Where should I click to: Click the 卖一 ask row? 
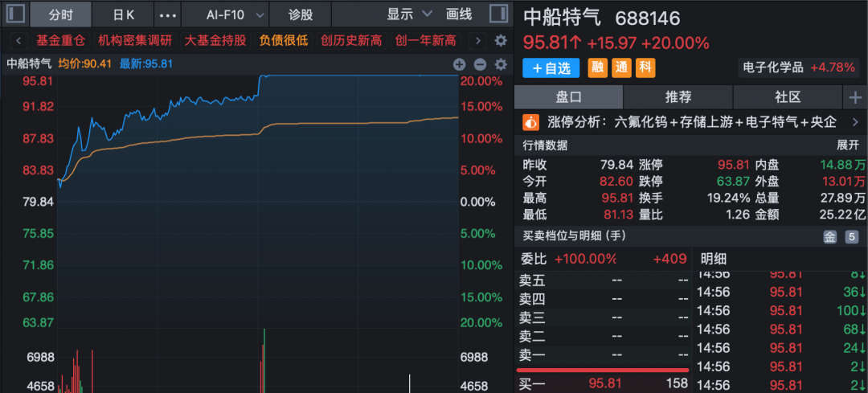tap(603, 354)
